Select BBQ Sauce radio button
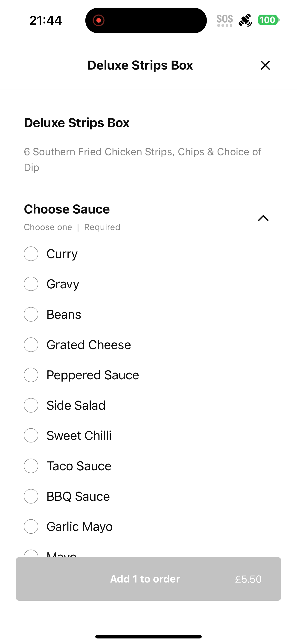The width and height of the screenshot is (297, 644). tap(31, 496)
